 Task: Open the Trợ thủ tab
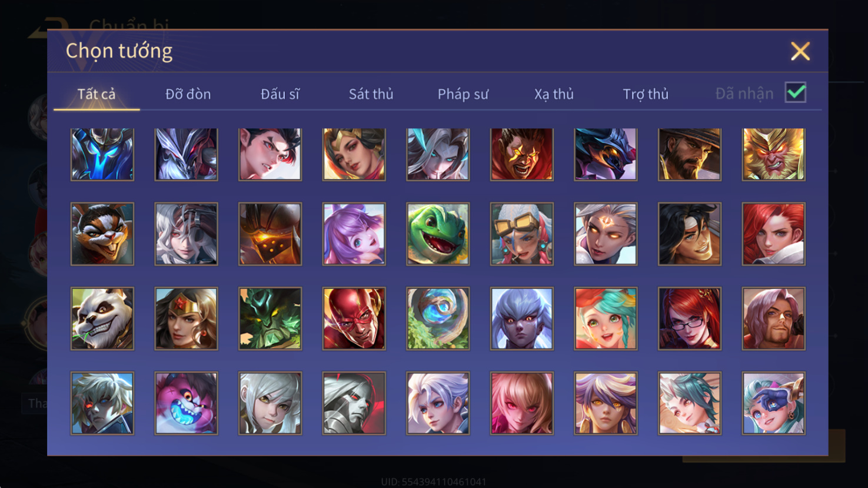click(x=646, y=94)
